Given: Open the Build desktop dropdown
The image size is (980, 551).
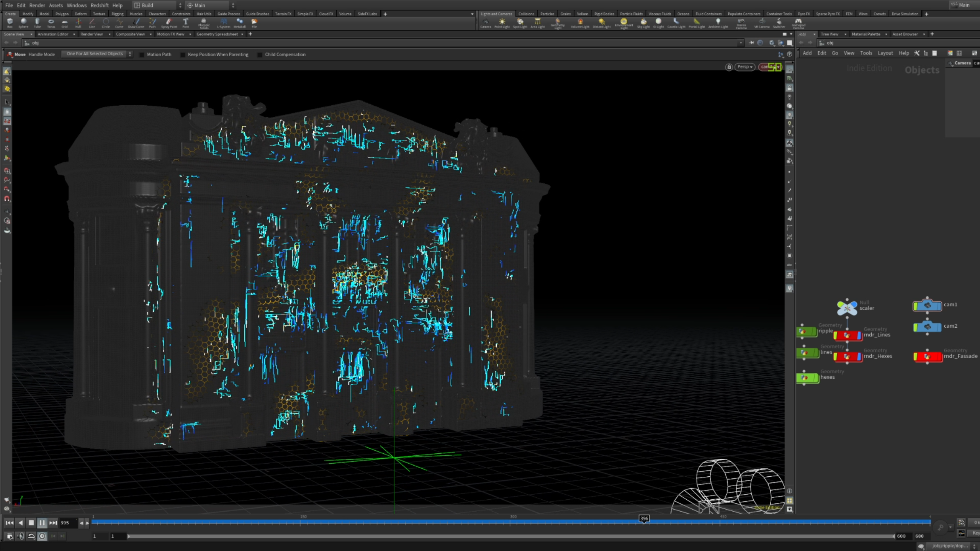Looking at the screenshot, I should [158, 5].
